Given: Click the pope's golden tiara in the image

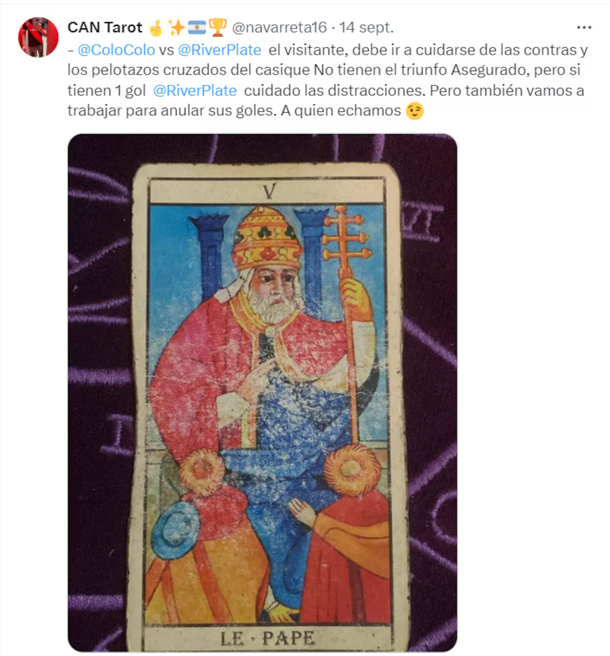Looking at the screenshot, I should point(267,237).
